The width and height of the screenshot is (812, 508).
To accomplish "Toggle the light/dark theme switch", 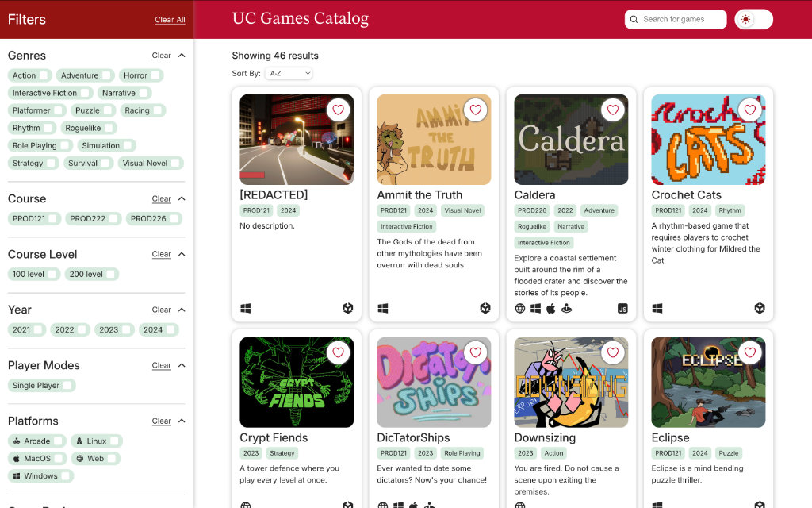I will click(x=753, y=19).
